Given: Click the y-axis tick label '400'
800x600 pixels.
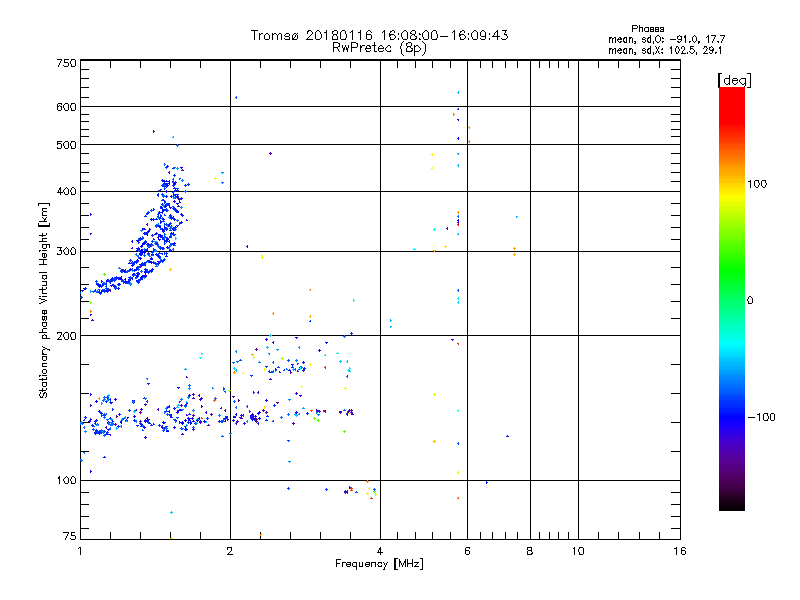Looking at the screenshot, I should [66, 191].
